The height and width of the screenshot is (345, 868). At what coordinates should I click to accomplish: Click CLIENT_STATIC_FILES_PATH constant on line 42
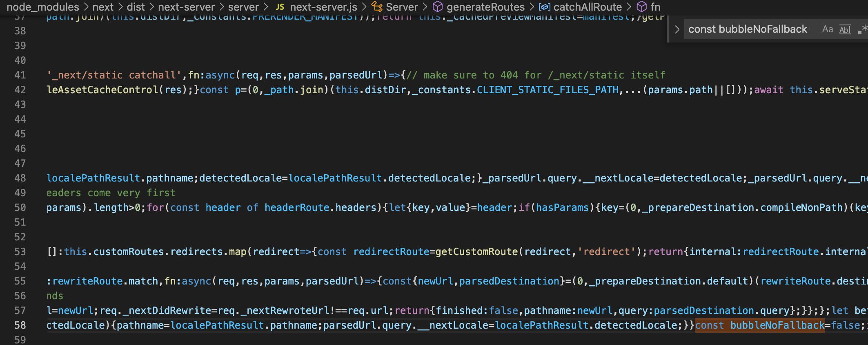tap(548, 90)
